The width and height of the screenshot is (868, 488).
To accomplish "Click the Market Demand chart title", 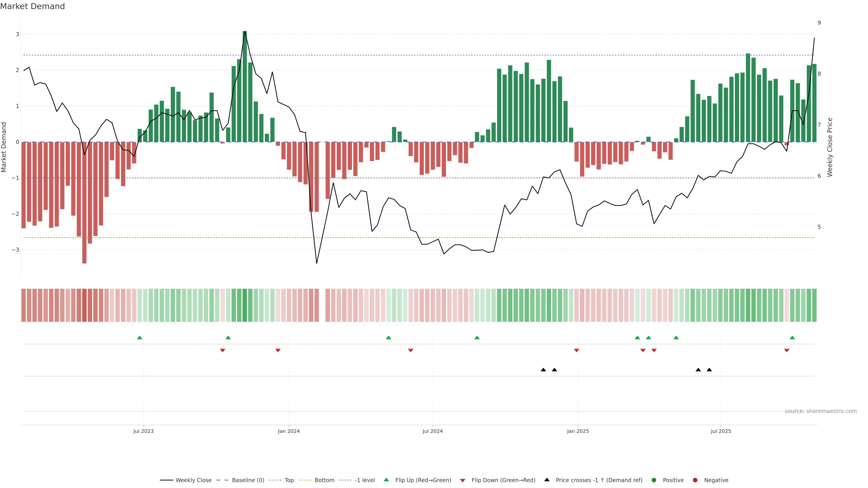I will 32,6.
